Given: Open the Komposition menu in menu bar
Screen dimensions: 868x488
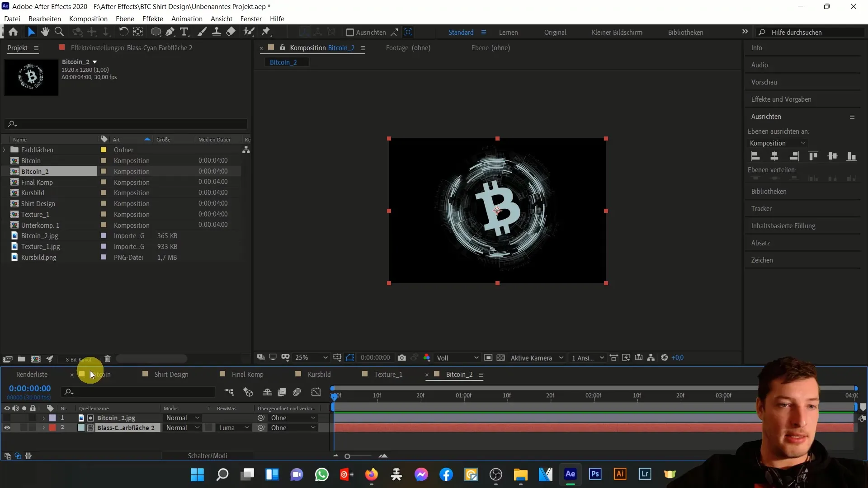Looking at the screenshot, I should [x=88, y=19].
